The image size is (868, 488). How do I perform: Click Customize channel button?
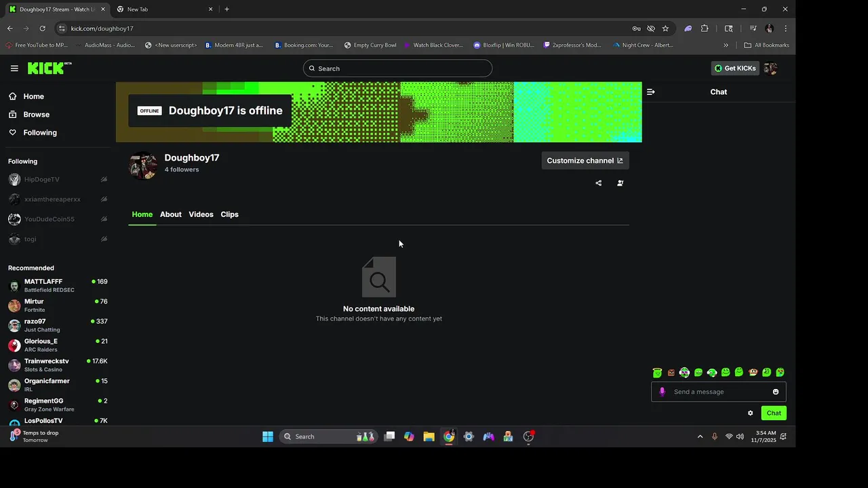point(585,161)
